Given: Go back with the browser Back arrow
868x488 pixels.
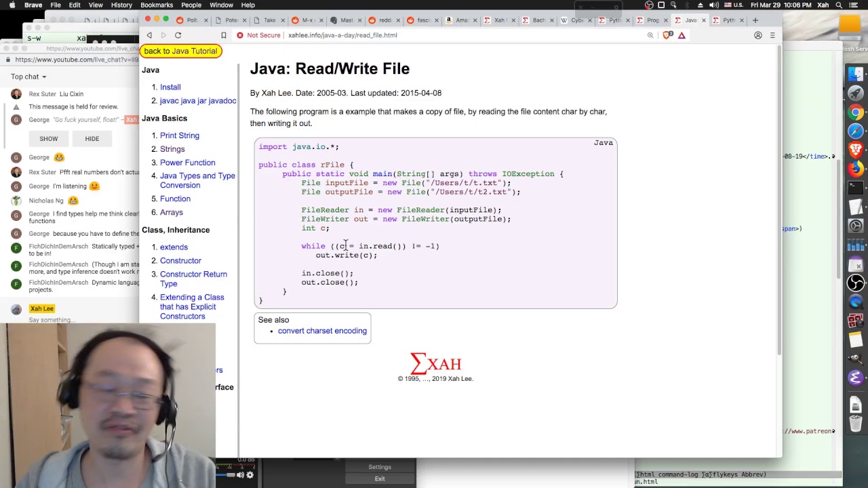Looking at the screenshot, I should [149, 35].
